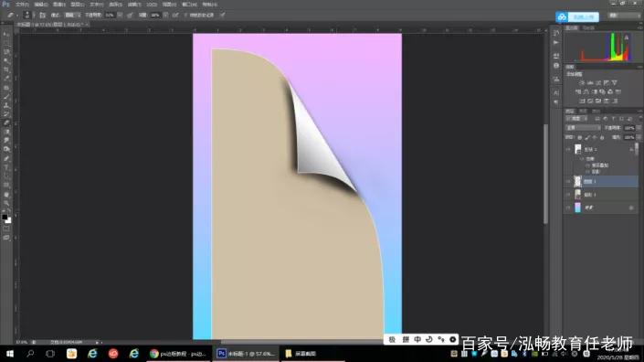Click the background color swatch

tap(8, 221)
